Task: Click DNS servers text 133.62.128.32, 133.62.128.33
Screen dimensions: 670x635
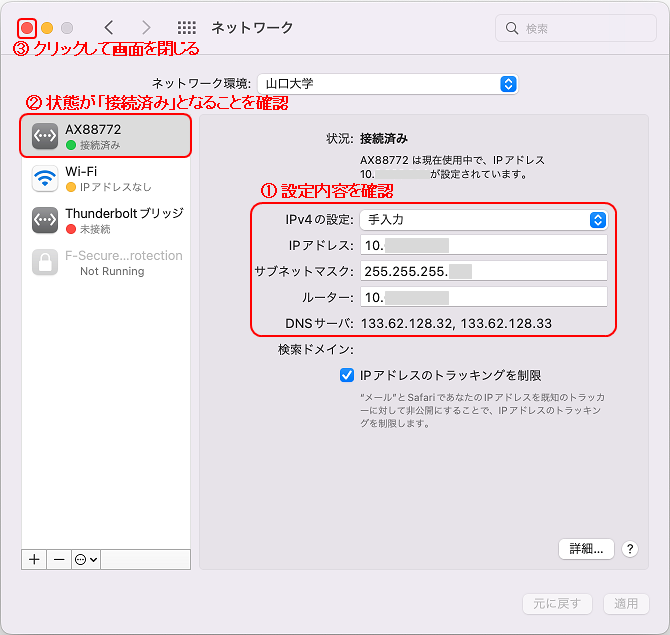Action: 456,323
